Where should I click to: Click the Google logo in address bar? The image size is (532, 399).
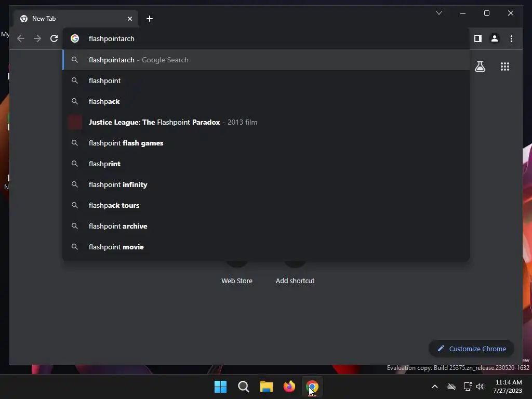coord(75,38)
